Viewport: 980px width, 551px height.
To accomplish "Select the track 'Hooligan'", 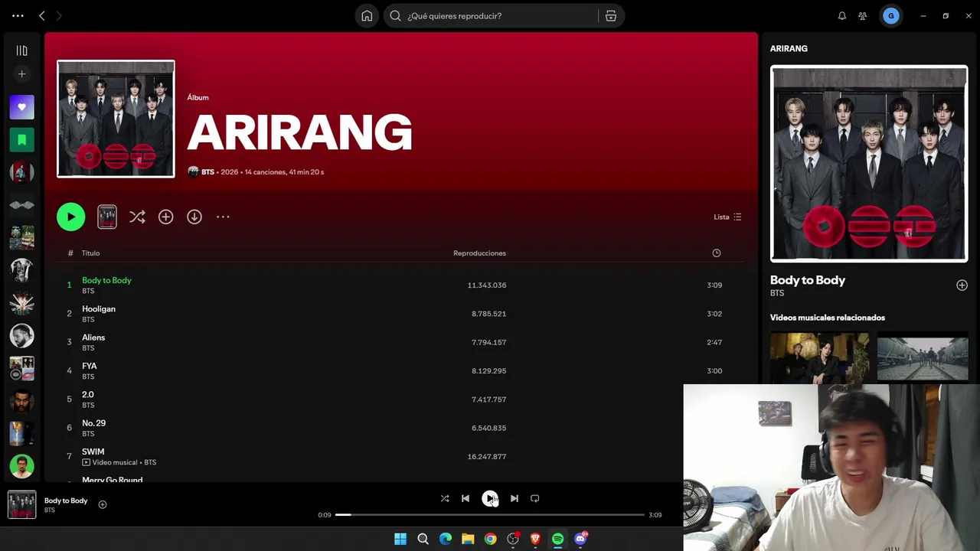I will tap(99, 309).
